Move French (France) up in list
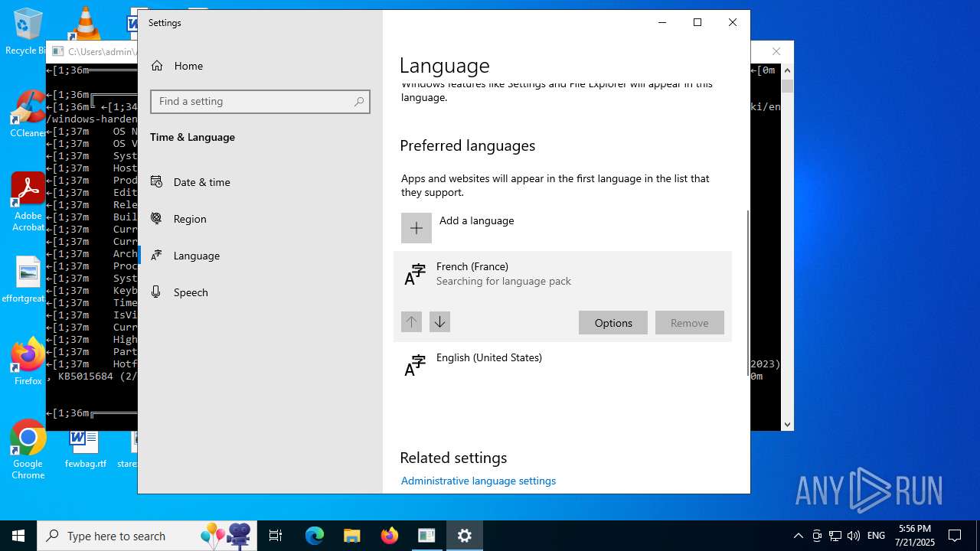This screenshot has width=980, height=551. [x=411, y=322]
